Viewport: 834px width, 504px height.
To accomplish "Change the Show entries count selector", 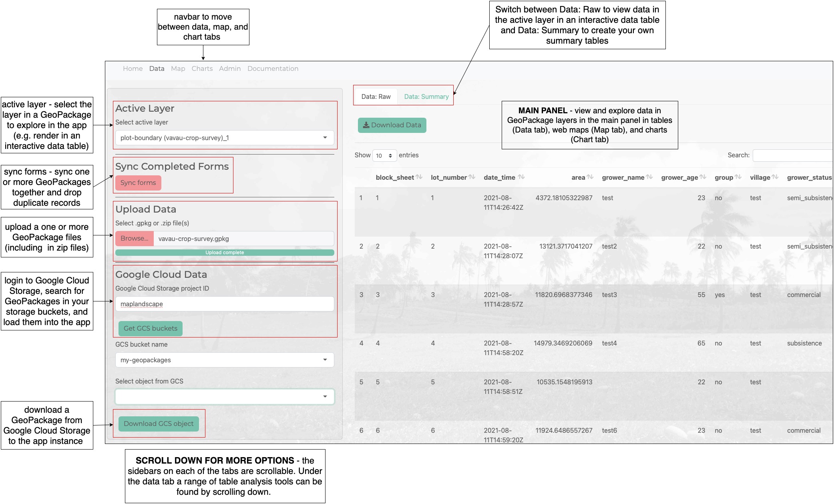I will tap(384, 155).
